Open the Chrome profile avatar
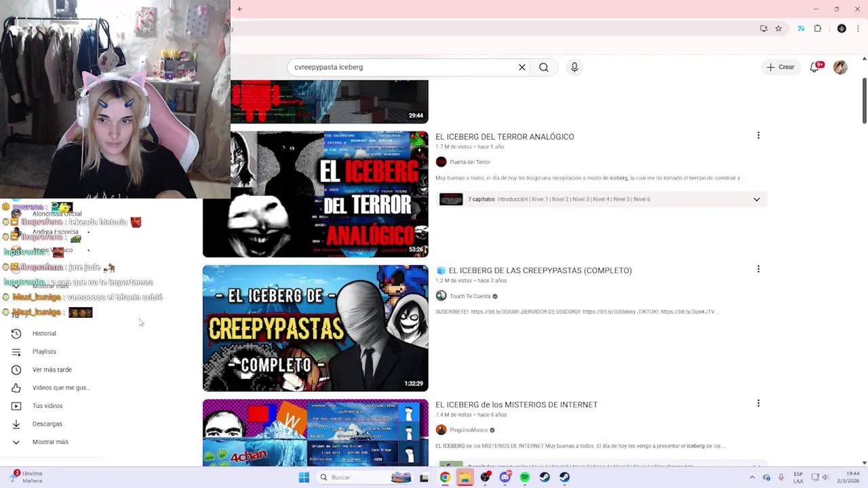Viewport: 868px width, 488px height. 842,28
